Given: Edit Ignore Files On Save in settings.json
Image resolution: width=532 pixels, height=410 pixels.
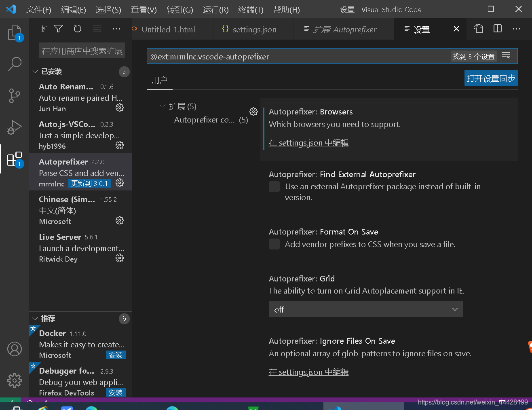Looking at the screenshot, I should 309,372.
